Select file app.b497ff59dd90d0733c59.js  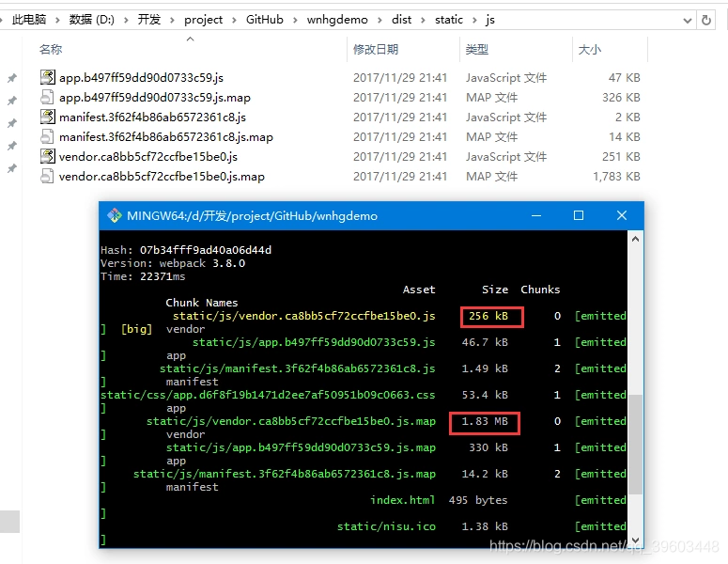141,78
